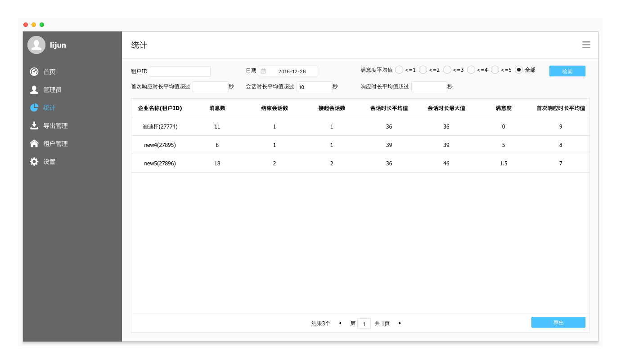Click the green maximize window button

[42, 25]
